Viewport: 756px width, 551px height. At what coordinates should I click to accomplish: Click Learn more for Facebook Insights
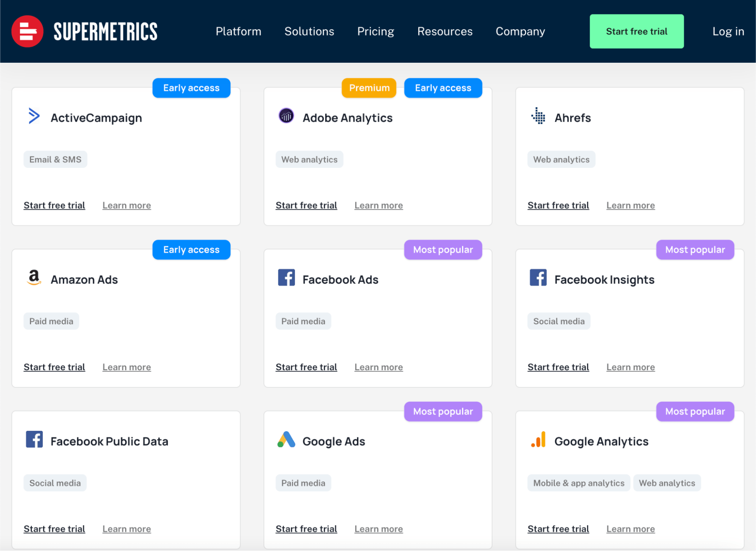631,367
